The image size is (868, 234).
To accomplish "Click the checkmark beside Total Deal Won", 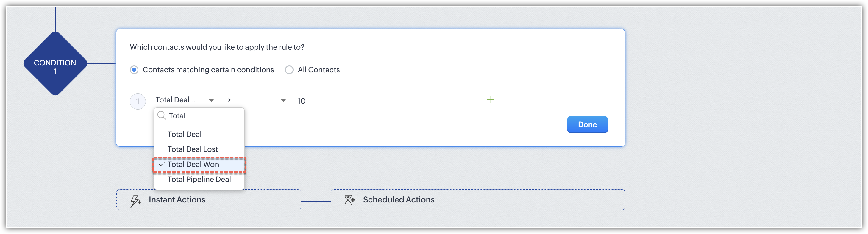I will coord(162,164).
